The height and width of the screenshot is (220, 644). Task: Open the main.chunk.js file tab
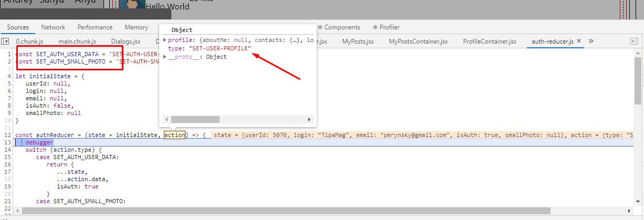[x=77, y=41]
